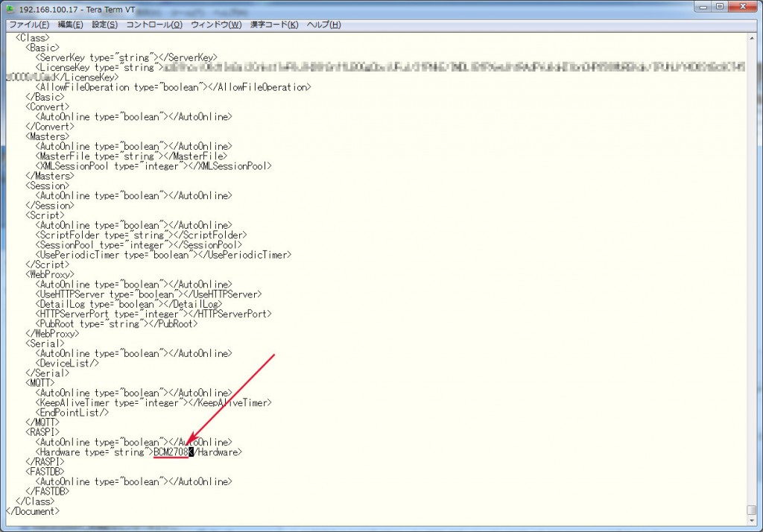This screenshot has height=532, width=763.
Task: Click the <DeviceList/> line
Action: point(67,363)
